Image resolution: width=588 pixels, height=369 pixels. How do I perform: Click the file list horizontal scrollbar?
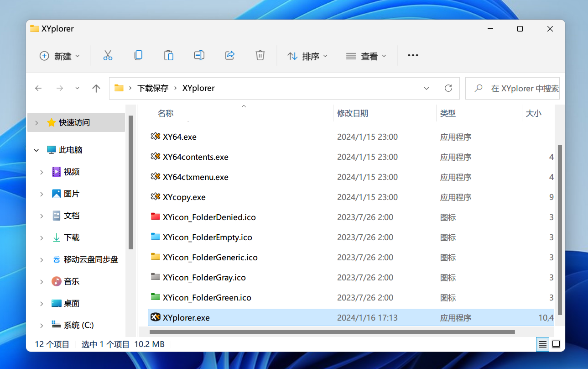click(332, 332)
